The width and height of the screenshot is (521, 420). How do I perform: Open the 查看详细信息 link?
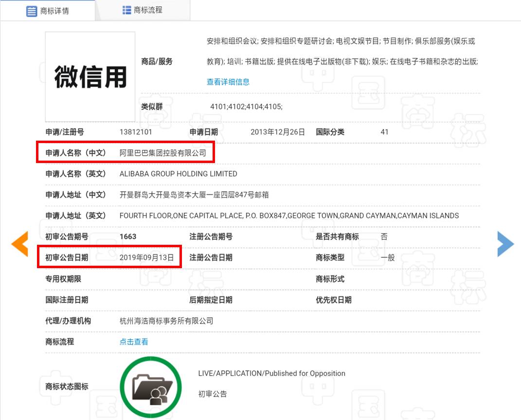[x=228, y=82]
